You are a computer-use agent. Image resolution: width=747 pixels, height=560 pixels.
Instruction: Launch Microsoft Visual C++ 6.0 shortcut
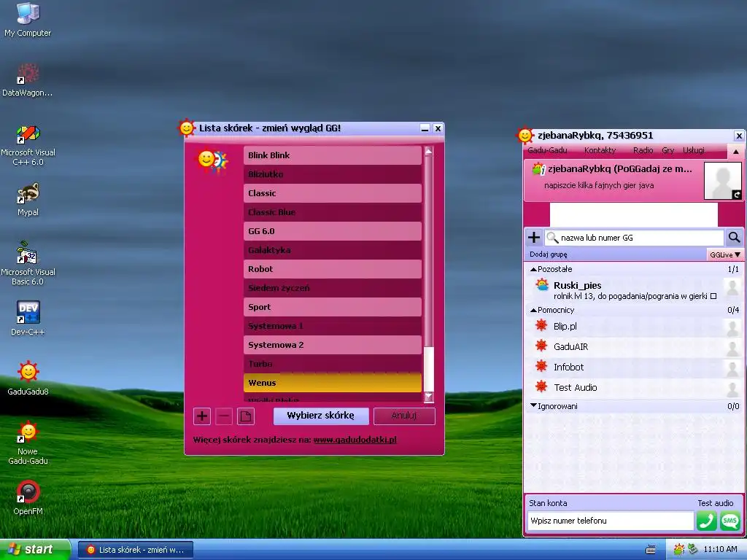28,145
